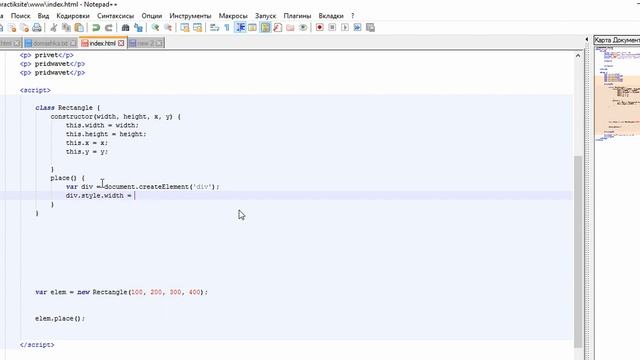This screenshot has width=640, height=360.
Task: Toggle file monitoring eye icon
Action: point(303,28)
